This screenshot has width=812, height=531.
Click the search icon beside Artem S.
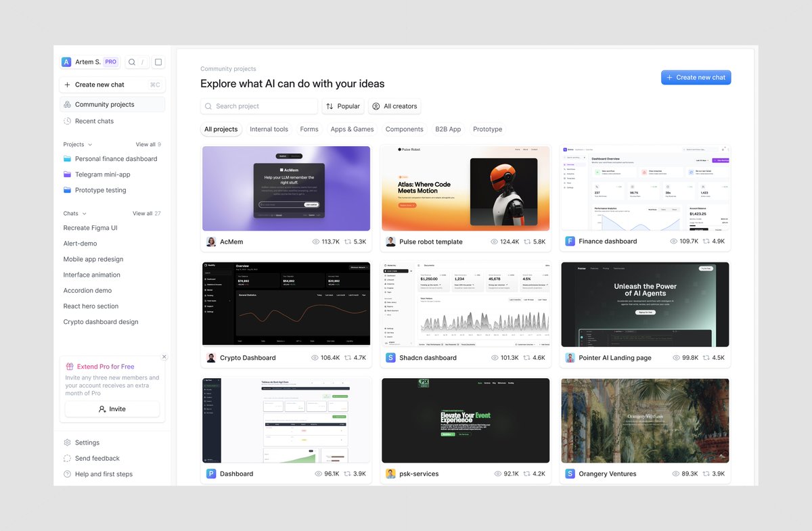[132, 62]
